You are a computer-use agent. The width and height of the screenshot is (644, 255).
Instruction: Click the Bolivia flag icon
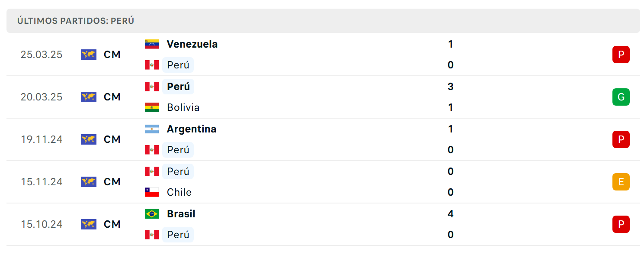tap(152, 107)
